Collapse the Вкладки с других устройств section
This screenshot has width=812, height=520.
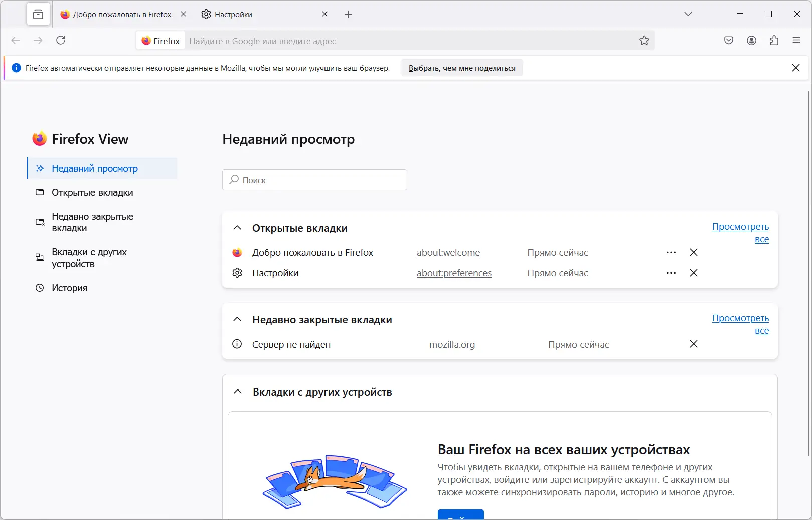tap(238, 392)
